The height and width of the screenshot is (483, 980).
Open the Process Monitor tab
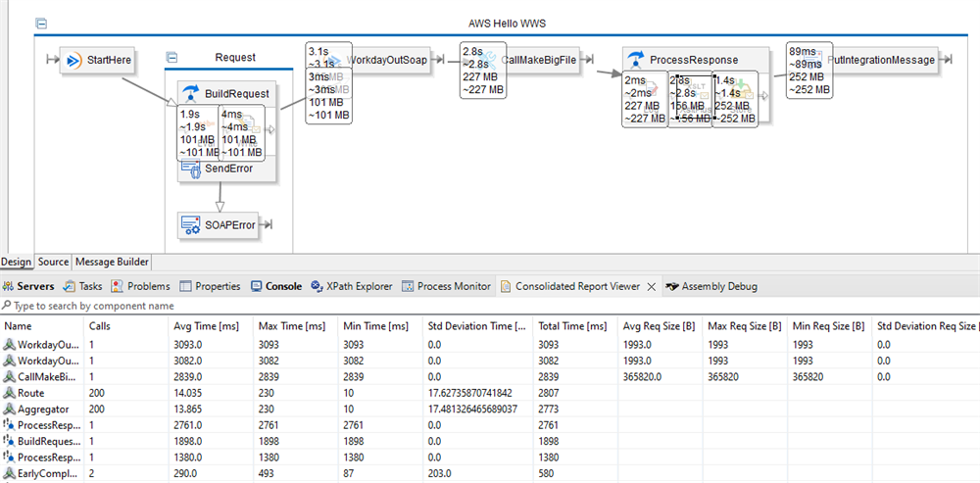tap(446, 286)
